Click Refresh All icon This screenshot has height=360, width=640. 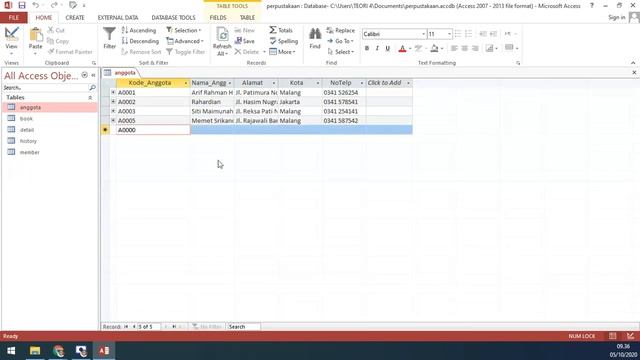click(222, 35)
